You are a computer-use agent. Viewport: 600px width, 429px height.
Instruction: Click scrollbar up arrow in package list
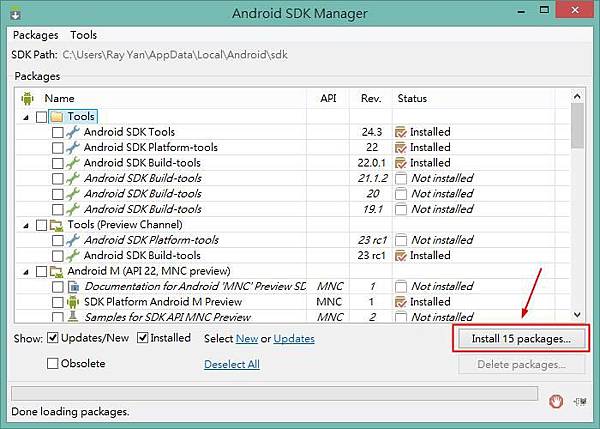point(577,96)
